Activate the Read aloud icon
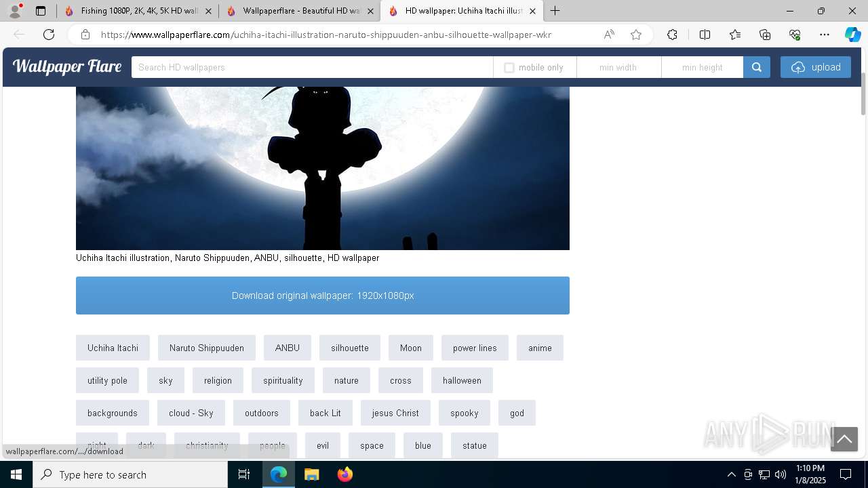This screenshot has height=488, width=868. click(609, 35)
